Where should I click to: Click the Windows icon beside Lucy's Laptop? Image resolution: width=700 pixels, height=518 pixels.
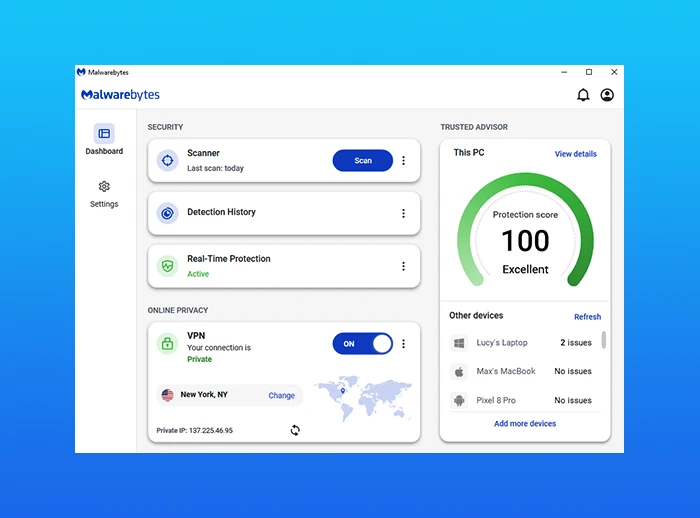click(x=459, y=343)
